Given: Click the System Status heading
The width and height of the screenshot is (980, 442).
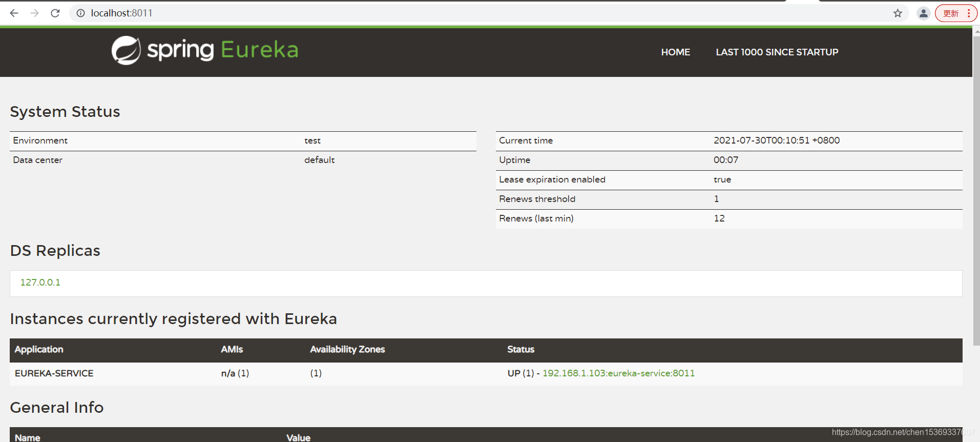Looking at the screenshot, I should click(65, 112).
